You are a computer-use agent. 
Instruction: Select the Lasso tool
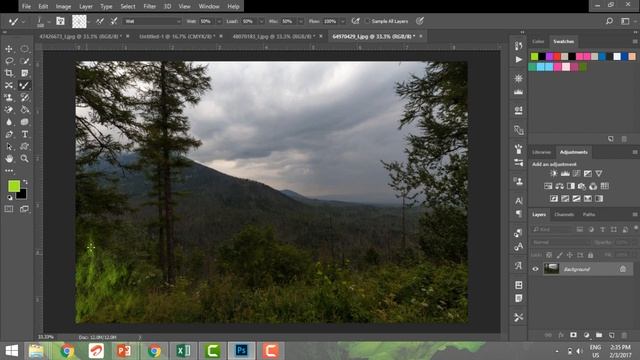[x=9, y=61]
